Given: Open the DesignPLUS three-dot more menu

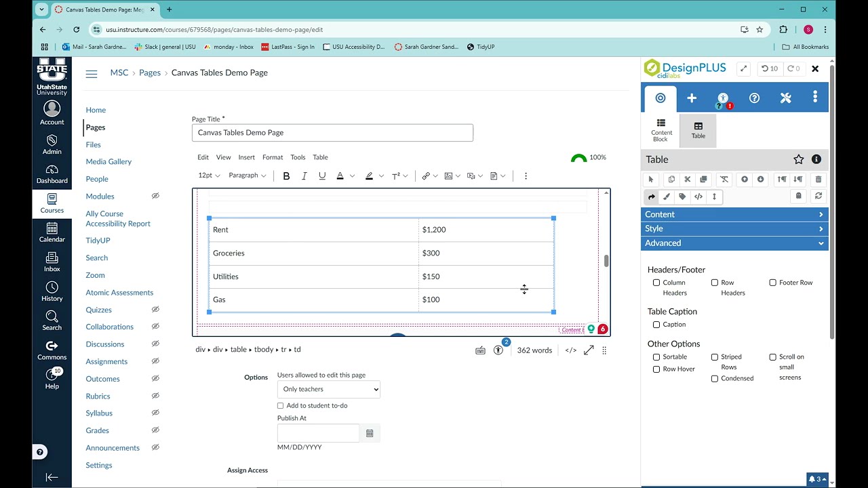Looking at the screenshot, I should click(815, 98).
